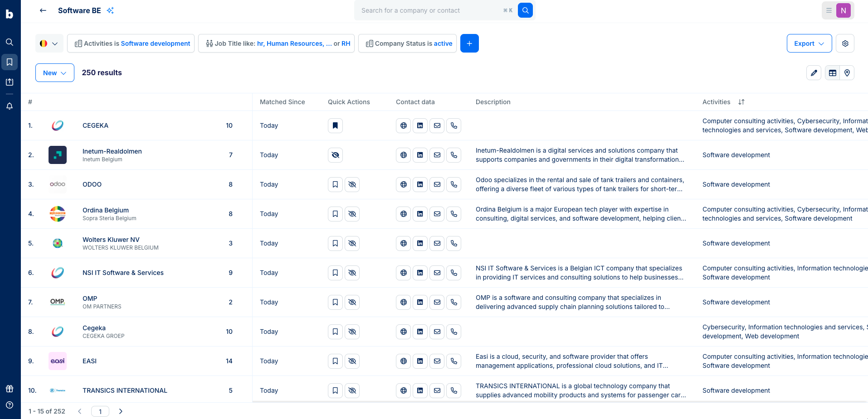
Task: Expand the New status dropdown
Action: pyautogui.click(x=55, y=73)
